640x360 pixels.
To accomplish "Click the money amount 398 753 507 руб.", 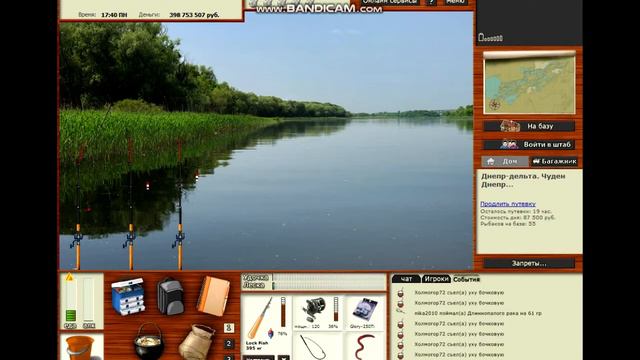I will (194, 15).
